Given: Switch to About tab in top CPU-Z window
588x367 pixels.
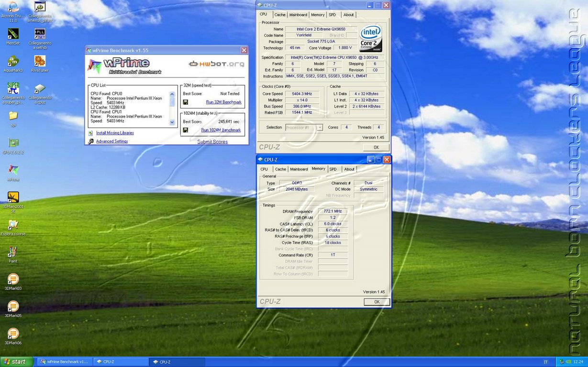Looking at the screenshot, I should 348,15.
